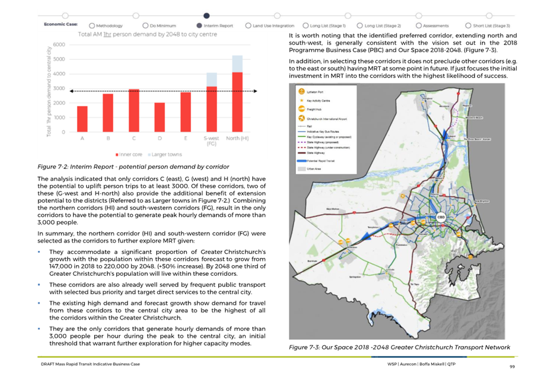
Task: Click the bullet starting "They accommodate a significant"
Action: pyautogui.click(x=158, y=263)
